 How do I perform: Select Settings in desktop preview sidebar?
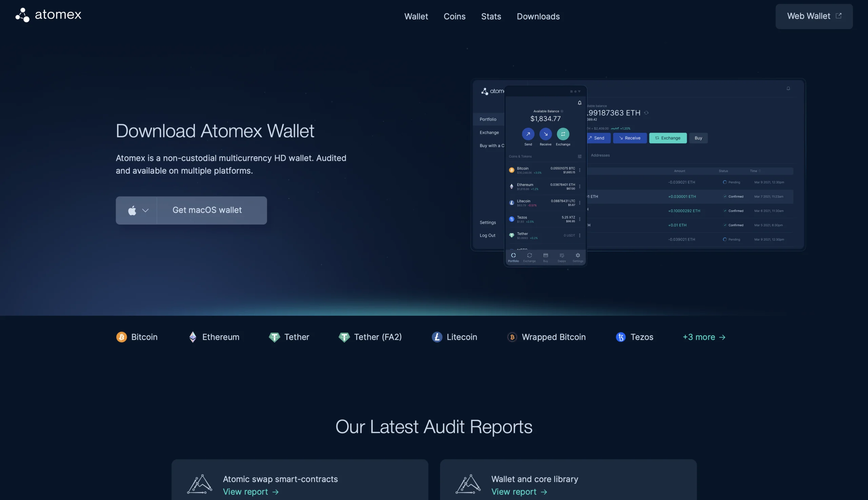487,223
